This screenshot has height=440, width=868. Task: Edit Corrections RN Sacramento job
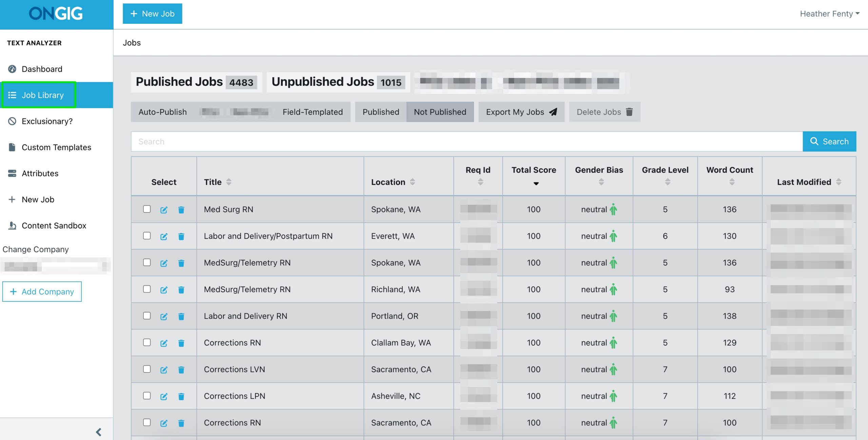164,423
